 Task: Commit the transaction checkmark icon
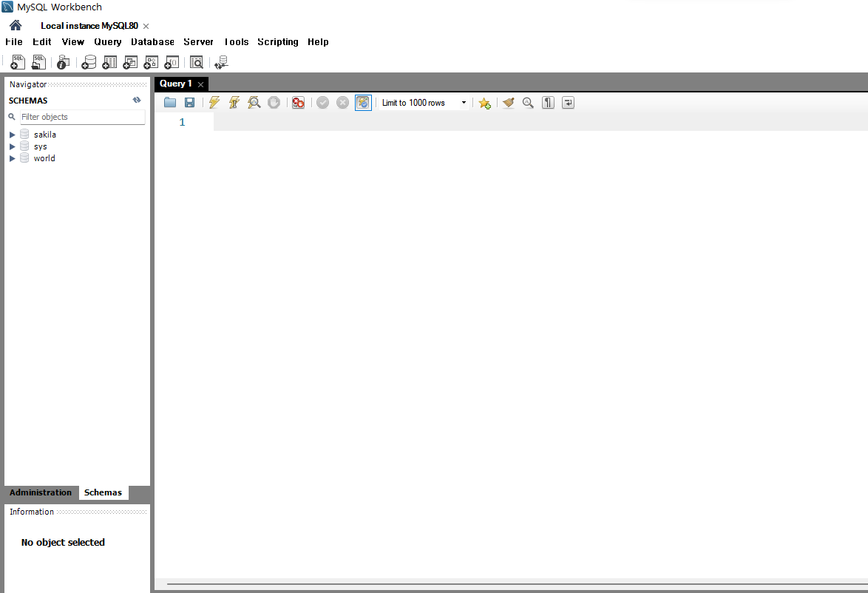[x=323, y=103]
